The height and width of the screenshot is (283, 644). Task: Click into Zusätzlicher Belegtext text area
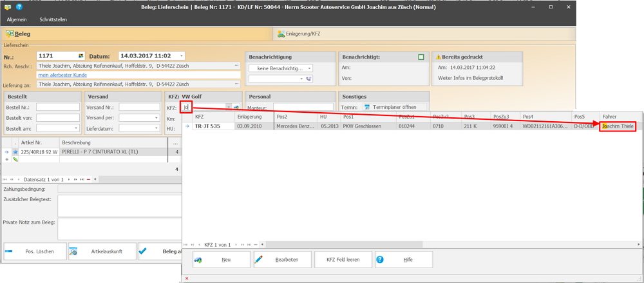pos(119,206)
